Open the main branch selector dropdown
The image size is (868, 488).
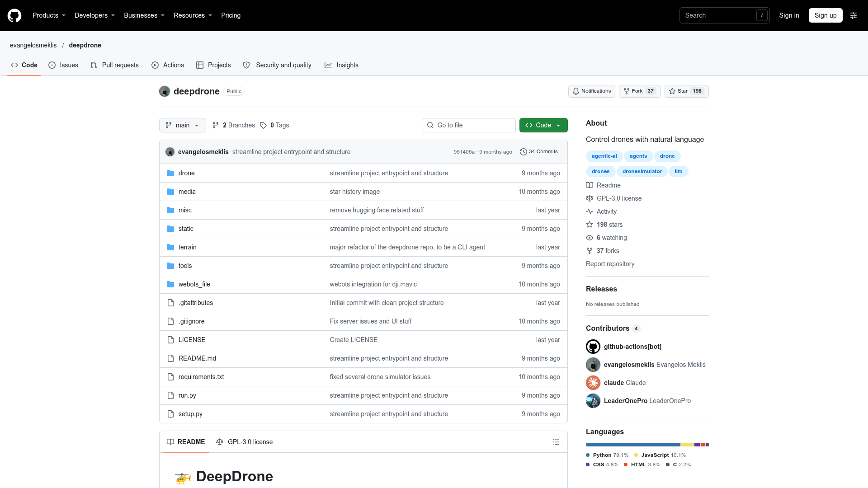pos(183,125)
